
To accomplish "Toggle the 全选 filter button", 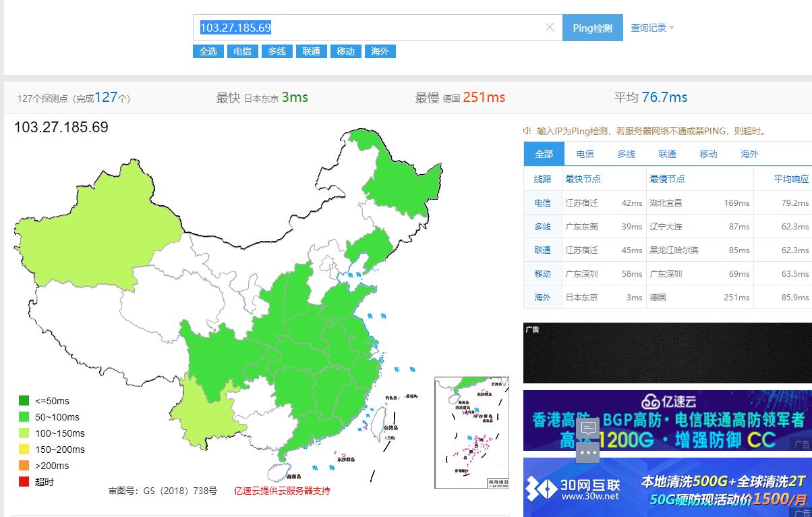I will pos(208,51).
